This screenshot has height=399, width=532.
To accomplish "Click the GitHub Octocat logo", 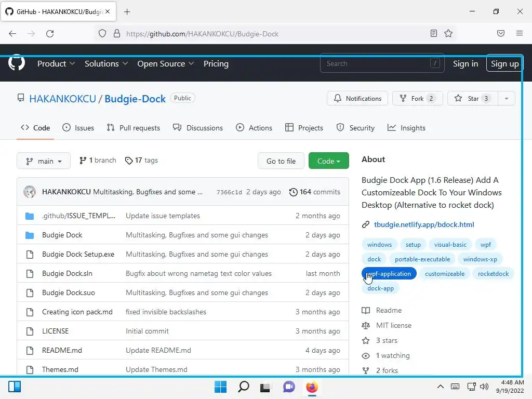I will 16,63.
